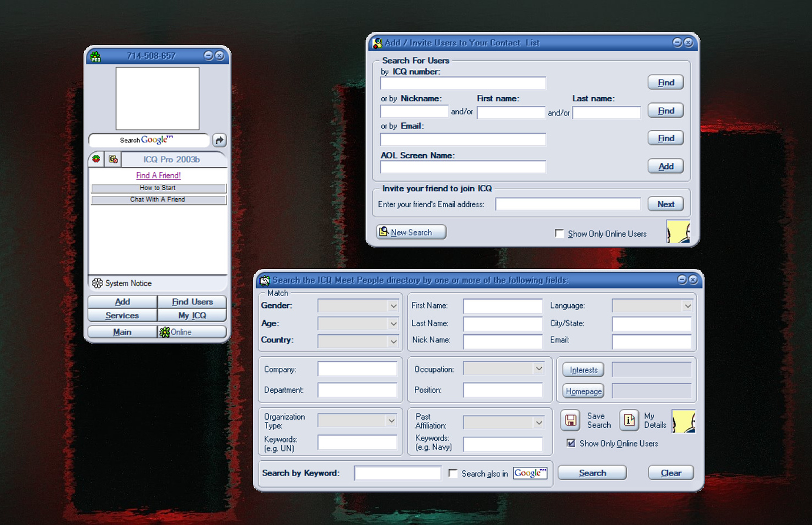812x525 pixels.
Task: Click the flower icon beside ICQ Pro 2003b
Action: (x=96, y=159)
